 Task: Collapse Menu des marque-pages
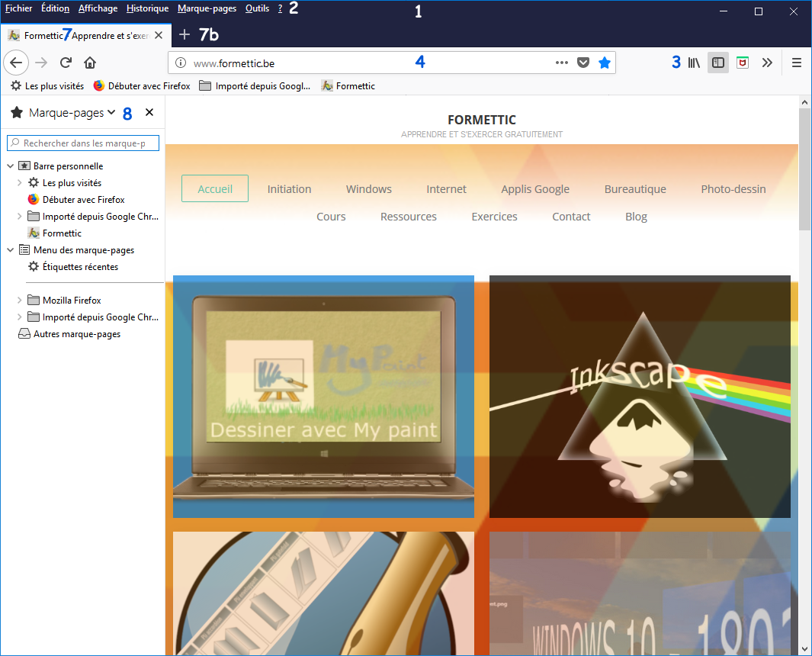[x=11, y=249]
